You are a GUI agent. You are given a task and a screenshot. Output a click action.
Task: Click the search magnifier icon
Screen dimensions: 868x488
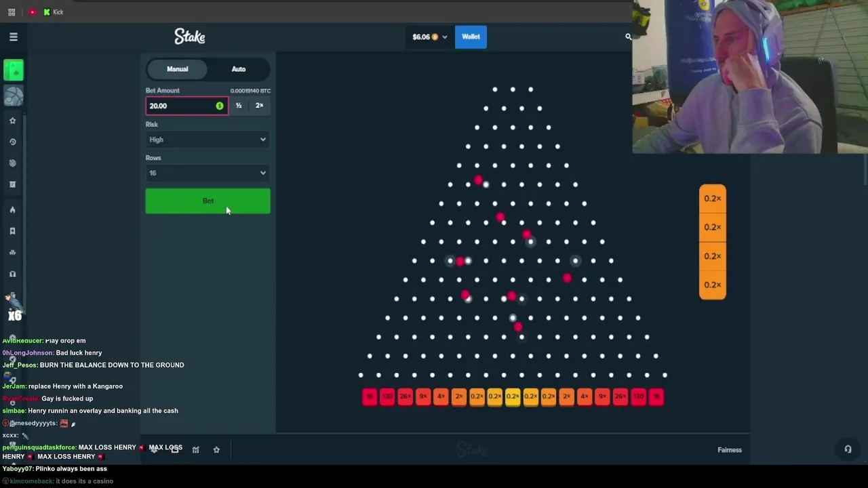tap(628, 37)
